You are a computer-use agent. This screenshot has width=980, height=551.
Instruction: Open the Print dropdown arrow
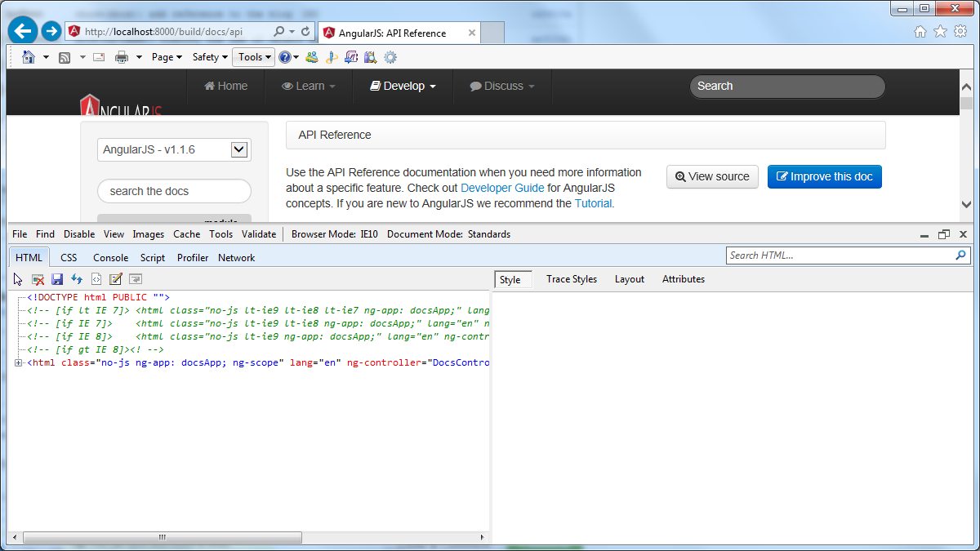tap(139, 57)
